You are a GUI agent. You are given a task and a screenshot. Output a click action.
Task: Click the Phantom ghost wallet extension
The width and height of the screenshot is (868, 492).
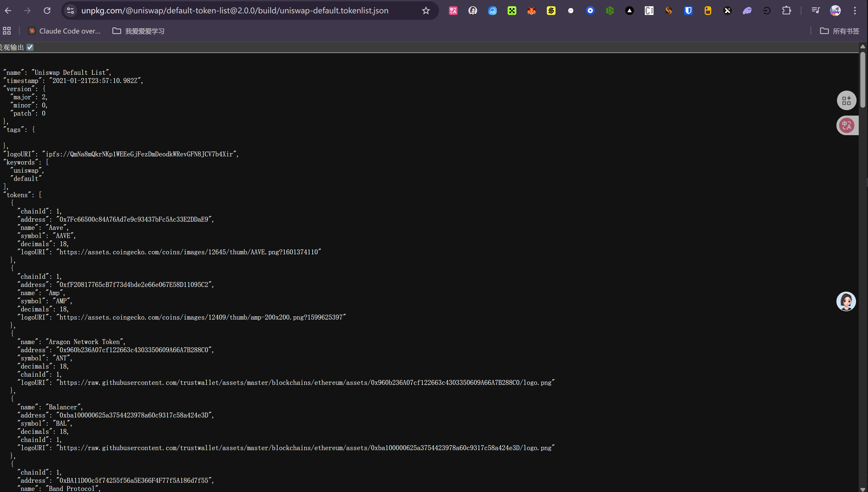tap(747, 11)
